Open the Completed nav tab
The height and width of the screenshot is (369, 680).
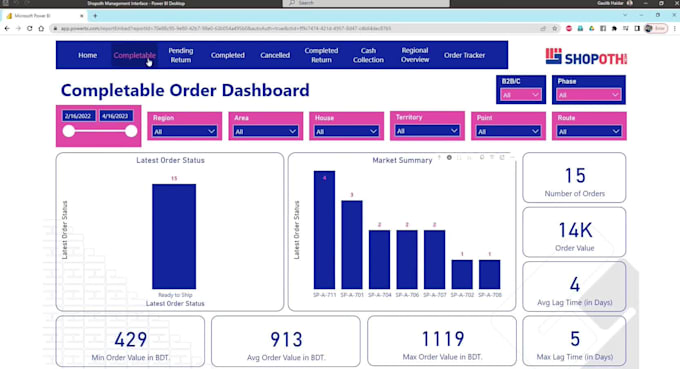pos(228,55)
